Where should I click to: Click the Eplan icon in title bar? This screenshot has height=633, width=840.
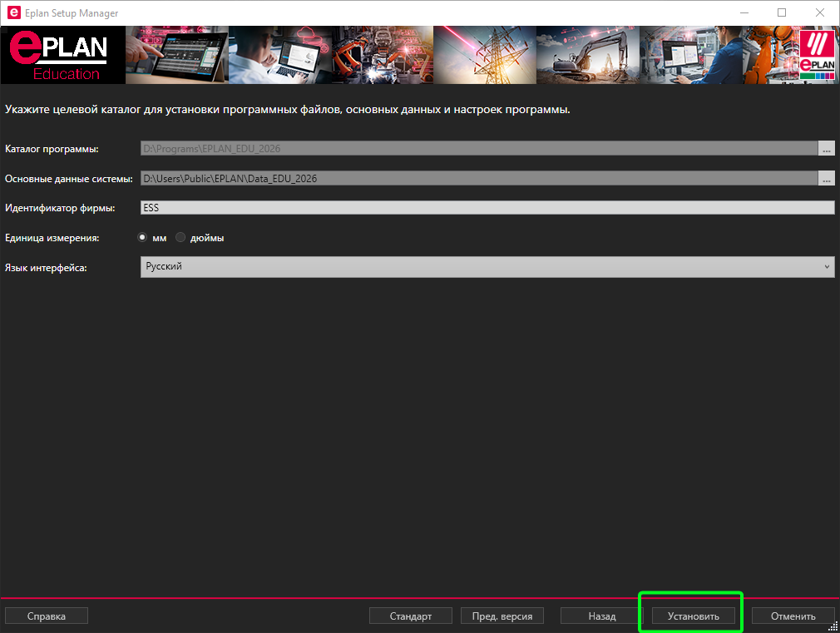tap(13, 12)
